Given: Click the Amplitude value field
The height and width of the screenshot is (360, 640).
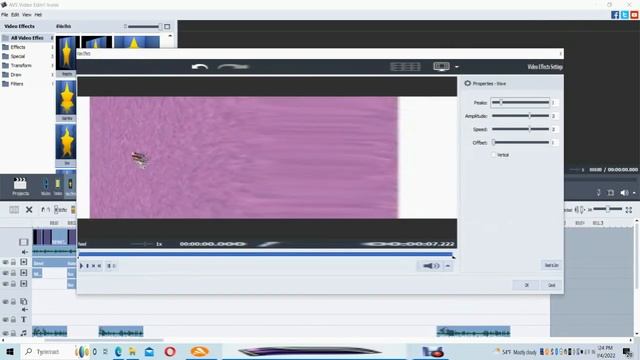Looking at the screenshot, I should click(x=554, y=116).
